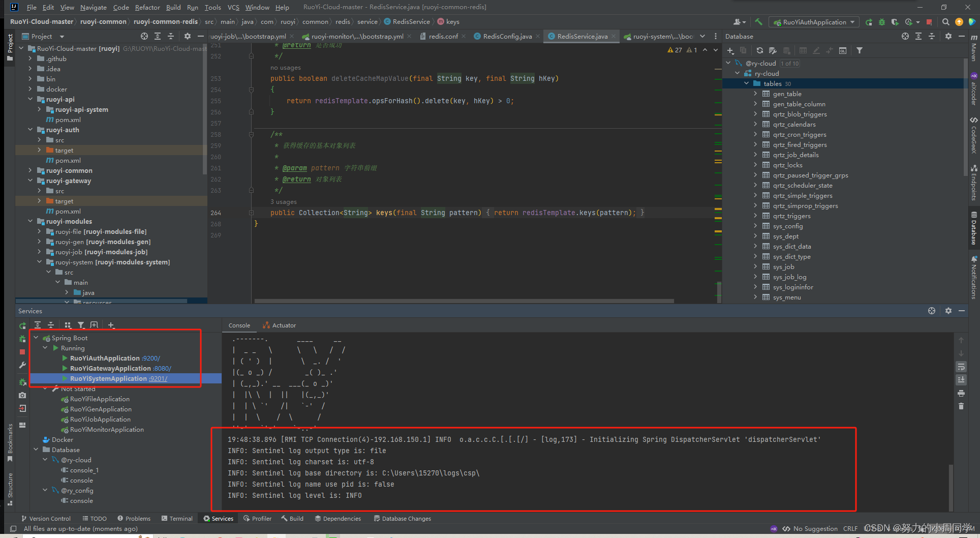Show hidden editor tabs dropdown arrow
This screenshot has width=980, height=538.
(x=702, y=36)
